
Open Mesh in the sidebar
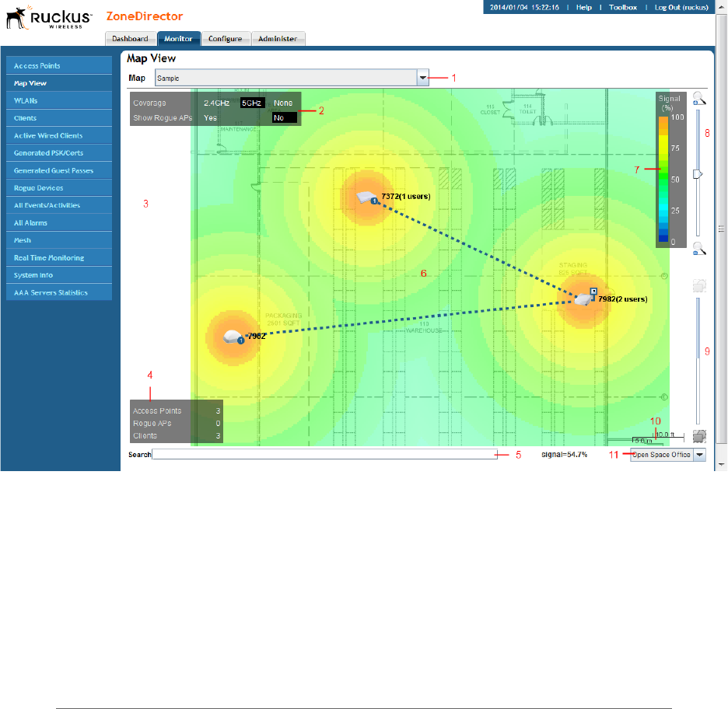click(59, 240)
